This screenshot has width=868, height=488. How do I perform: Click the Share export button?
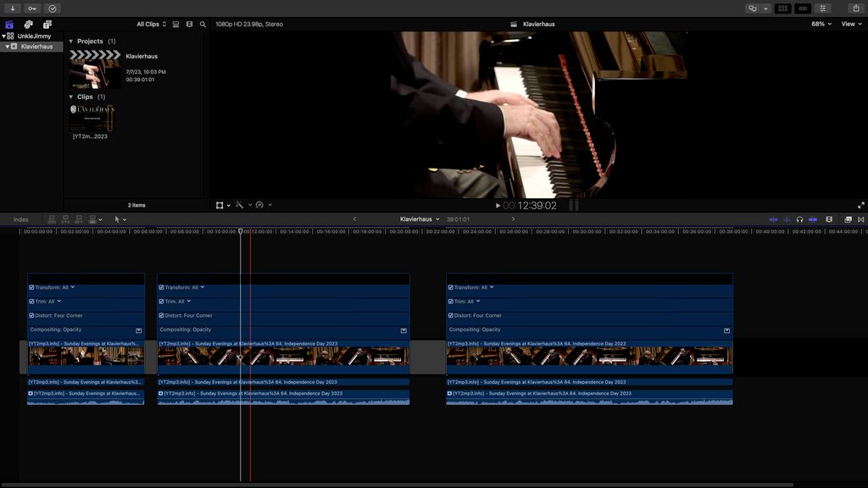point(856,8)
